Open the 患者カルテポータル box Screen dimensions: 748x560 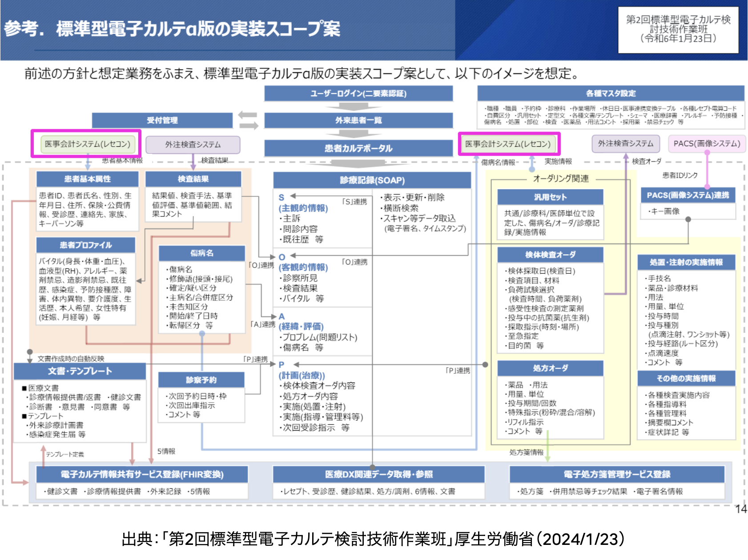(358, 148)
